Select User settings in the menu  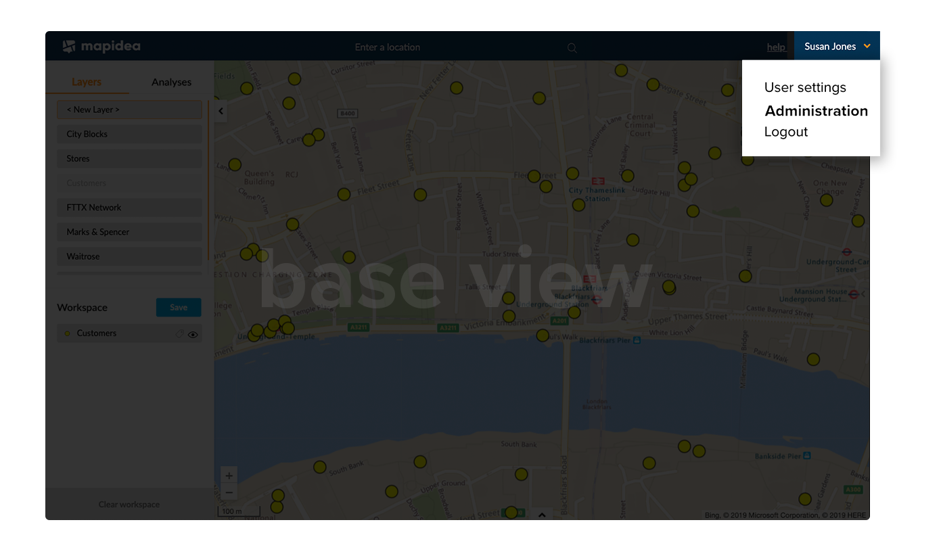[x=805, y=87]
